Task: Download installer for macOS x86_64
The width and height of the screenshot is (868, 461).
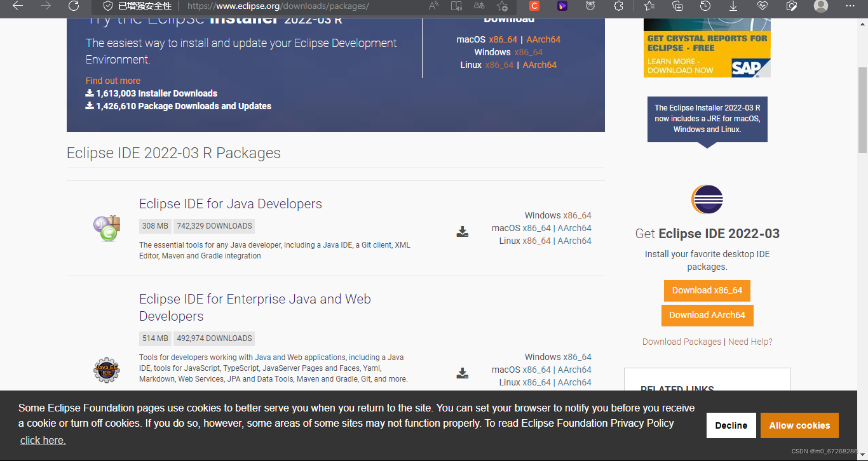Action: (x=503, y=39)
